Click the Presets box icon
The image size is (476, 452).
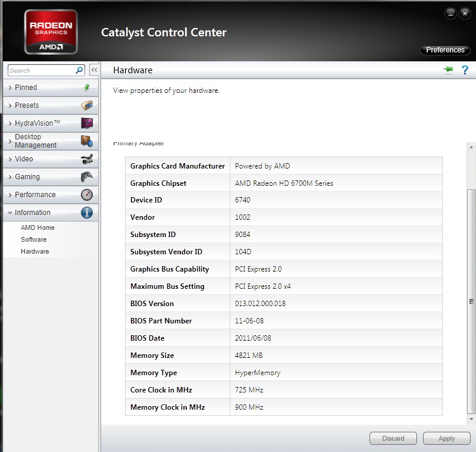tap(87, 105)
